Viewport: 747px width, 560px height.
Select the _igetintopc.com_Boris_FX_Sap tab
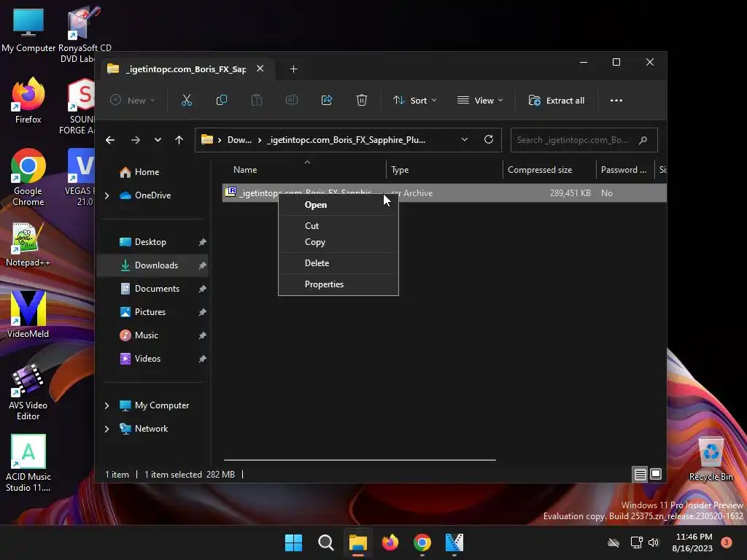click(185, 69)
